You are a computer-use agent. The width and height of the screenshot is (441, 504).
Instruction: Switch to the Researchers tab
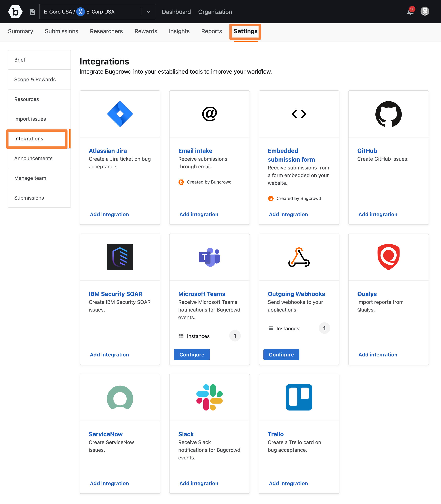tap(106, 31)
